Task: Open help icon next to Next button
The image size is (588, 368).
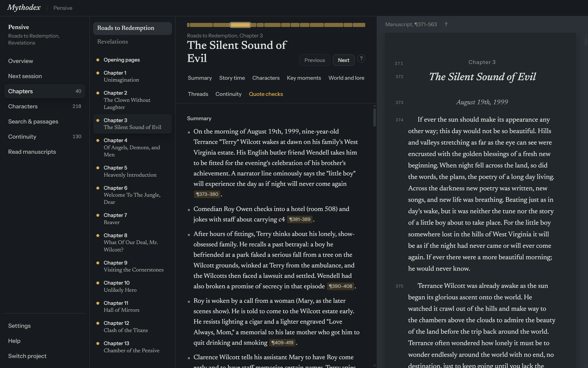Action: tap(361, 59)
